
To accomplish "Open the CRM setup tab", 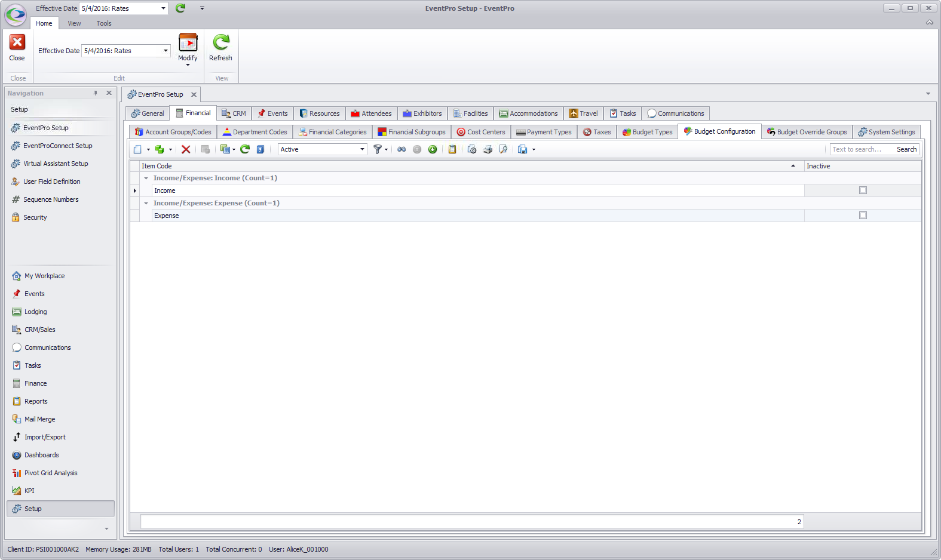I will click(x=234, y=113).
